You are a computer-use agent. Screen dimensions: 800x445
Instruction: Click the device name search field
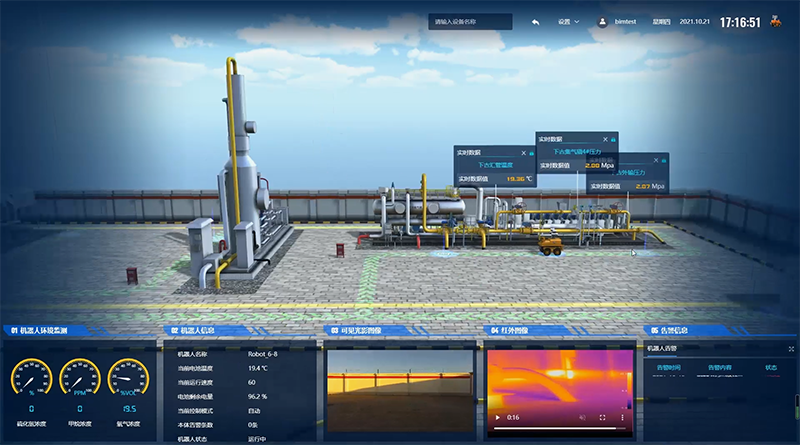(x=470, y=22)
